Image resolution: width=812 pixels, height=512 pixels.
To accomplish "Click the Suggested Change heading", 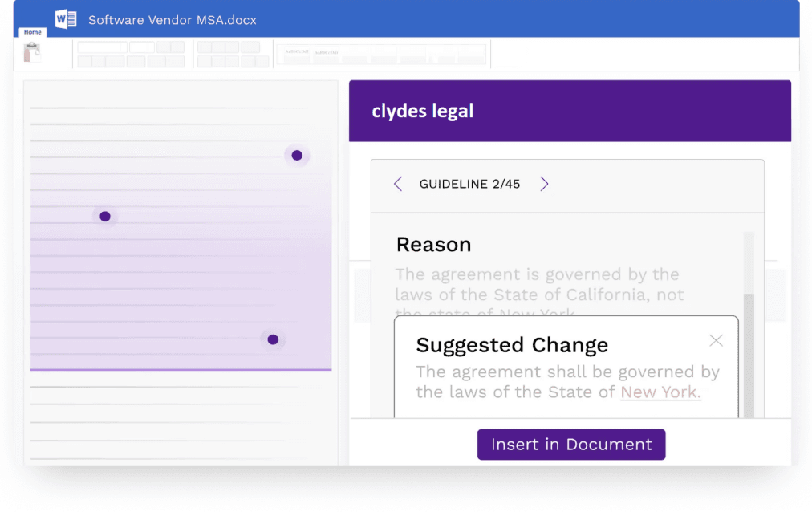I will tap(512, 345).
